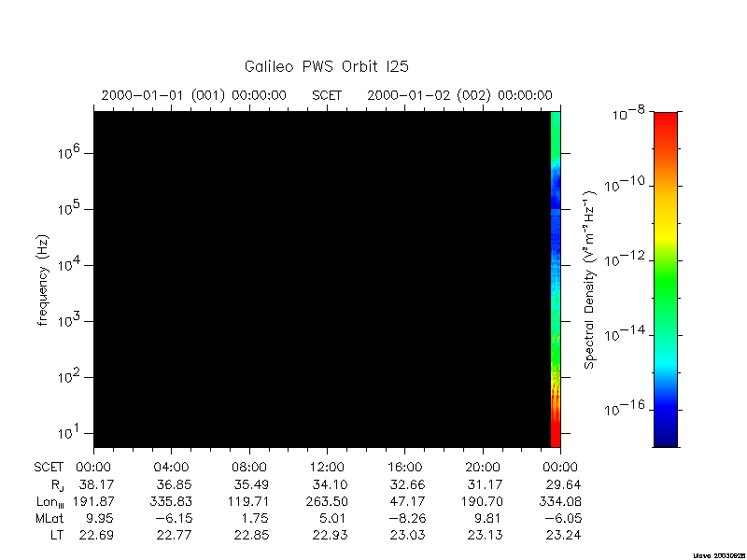Click the LonIII row label
Viewport: 747px width, 560px height.
(x=50, y=502)
